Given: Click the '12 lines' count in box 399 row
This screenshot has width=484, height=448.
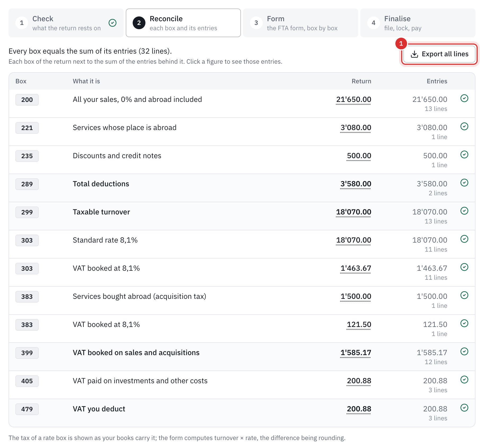Looking at the screenshot, I should (436, 362).
